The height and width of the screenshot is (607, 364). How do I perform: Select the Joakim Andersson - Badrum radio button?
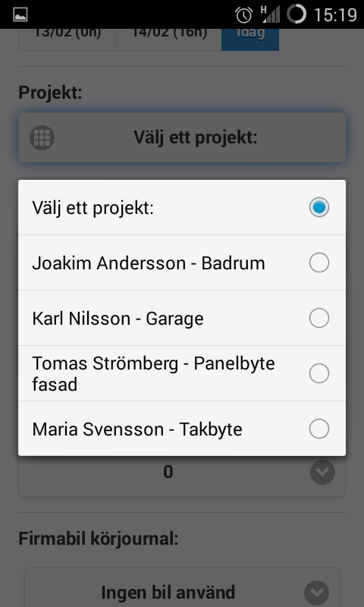(319, 263)
